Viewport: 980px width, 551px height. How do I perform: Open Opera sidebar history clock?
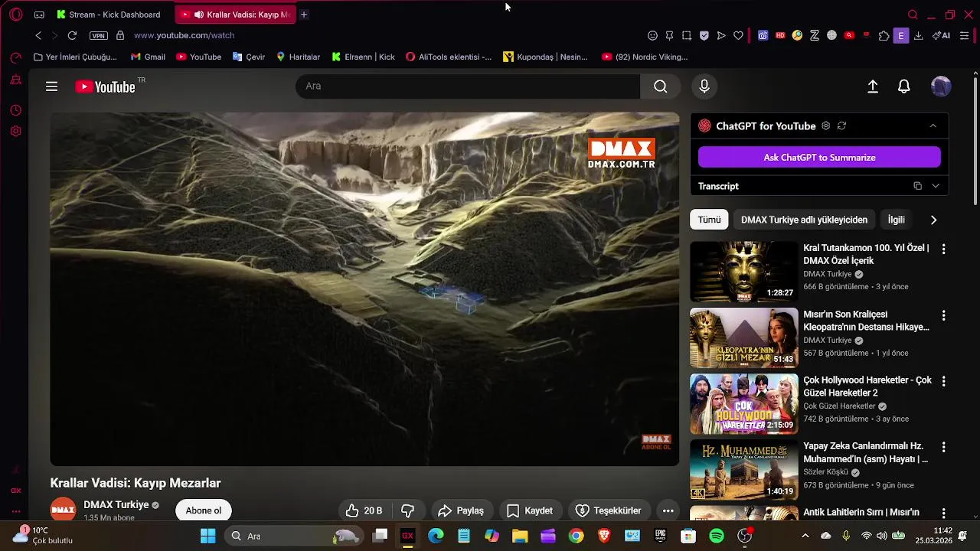pyautogui.click(x=15, y=110)
